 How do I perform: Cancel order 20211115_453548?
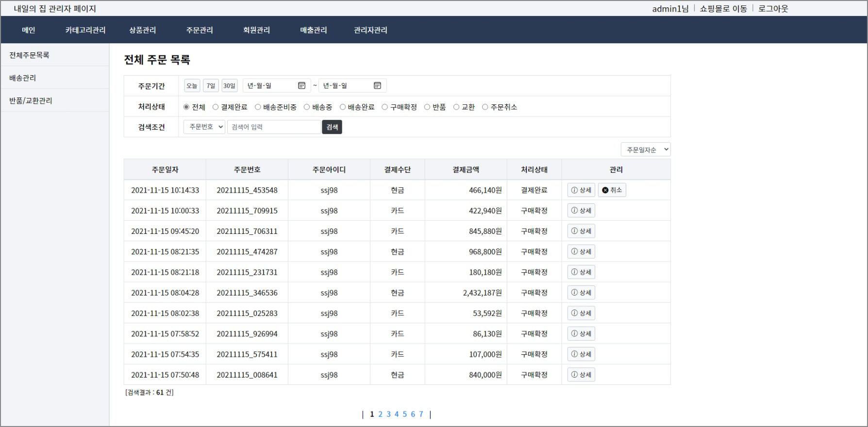[x=612, y=190]
